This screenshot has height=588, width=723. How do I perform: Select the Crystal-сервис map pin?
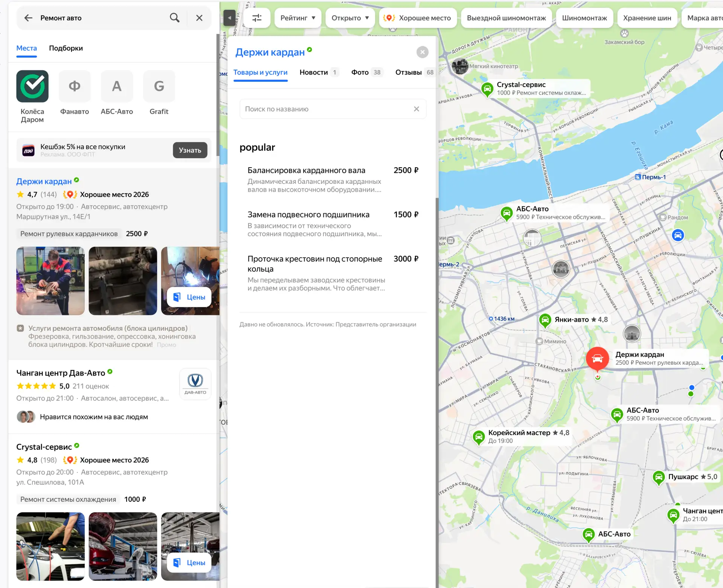pos(487,89)
